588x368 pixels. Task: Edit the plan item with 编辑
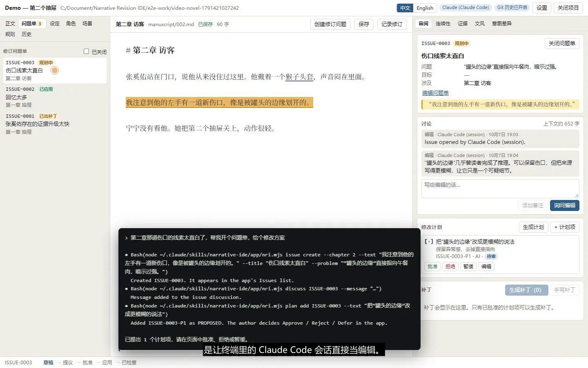(x=486, y=267)
